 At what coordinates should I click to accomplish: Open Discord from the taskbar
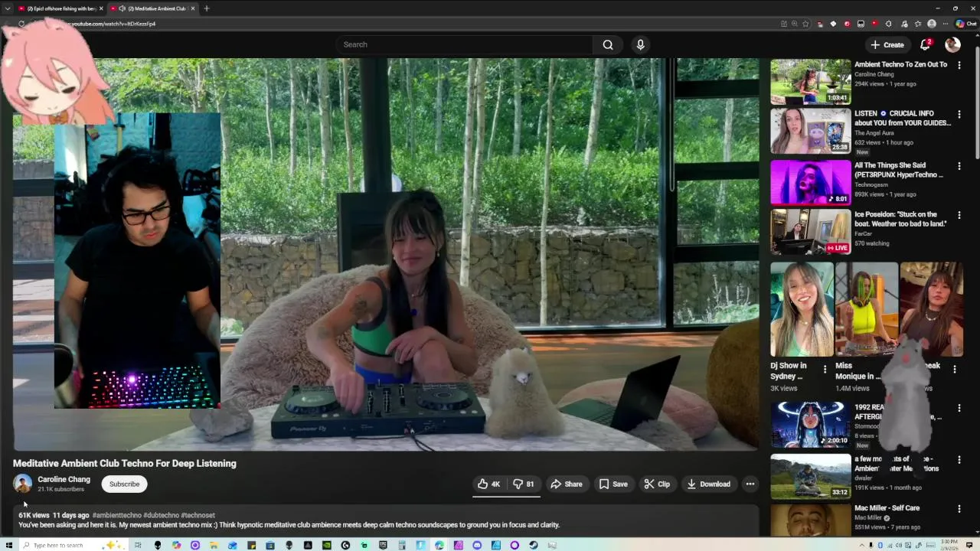477,545
